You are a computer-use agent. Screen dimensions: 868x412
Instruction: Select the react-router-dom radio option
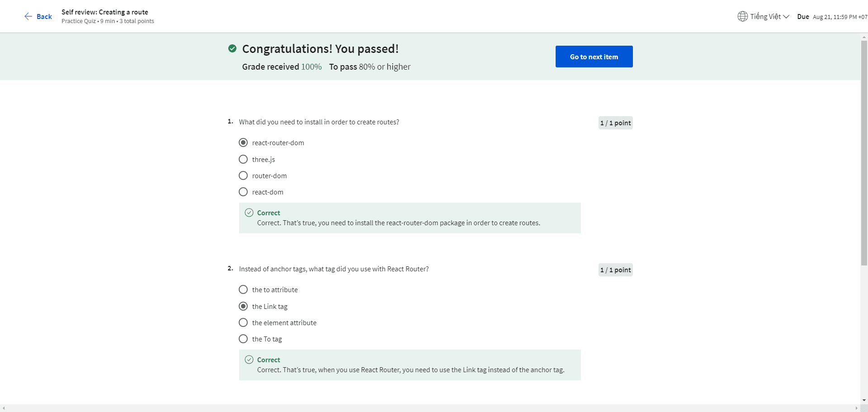(x=243, y=143)
